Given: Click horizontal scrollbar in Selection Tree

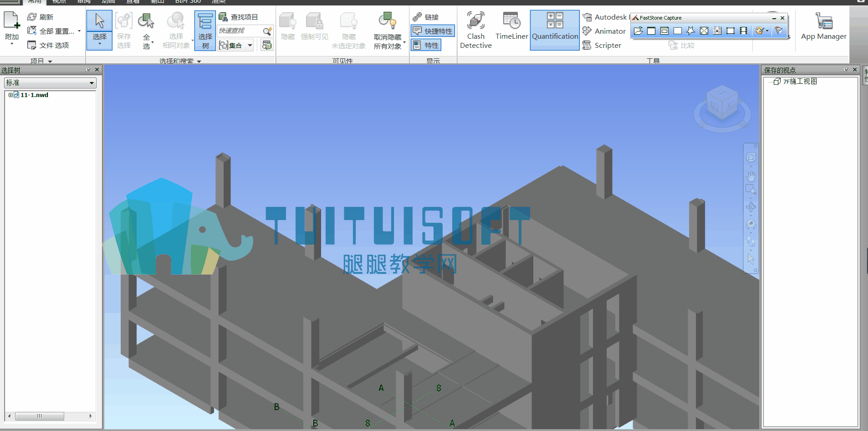Looking at the screenshot, I should pyautogui.click(x=40, y=416).
